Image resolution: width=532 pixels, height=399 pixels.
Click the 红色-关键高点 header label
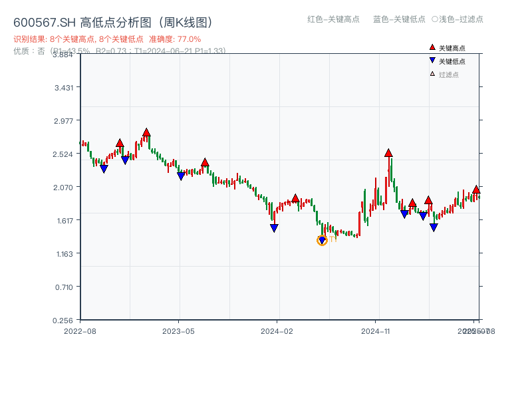tap(332, 19)
